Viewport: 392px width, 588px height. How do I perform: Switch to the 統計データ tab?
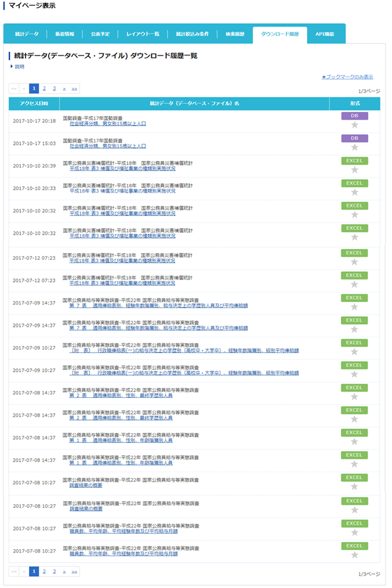pyautogui.click(x=27, y=34)
